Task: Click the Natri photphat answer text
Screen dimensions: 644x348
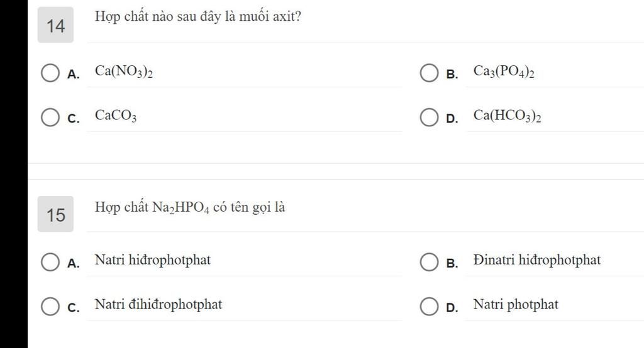Action: tap(516, 305)
